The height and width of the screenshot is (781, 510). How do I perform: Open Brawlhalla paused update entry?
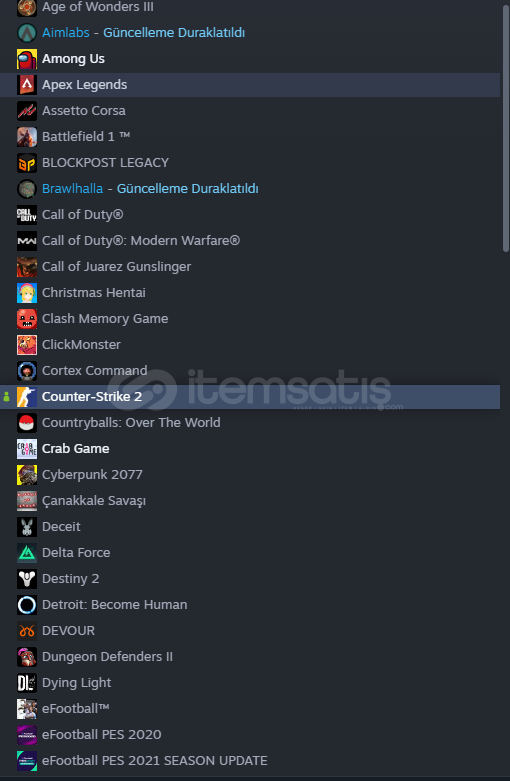(x=250, y=189)
